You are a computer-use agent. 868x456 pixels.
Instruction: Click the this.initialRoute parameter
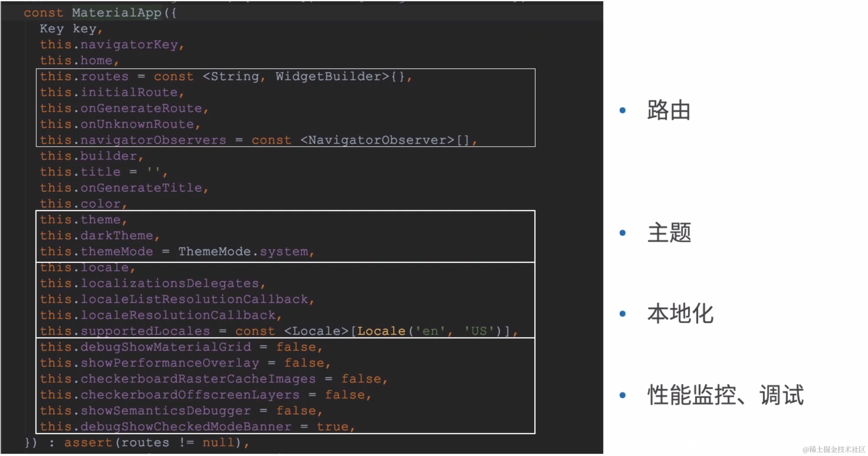pyautogui.click(x=112, y=92)
